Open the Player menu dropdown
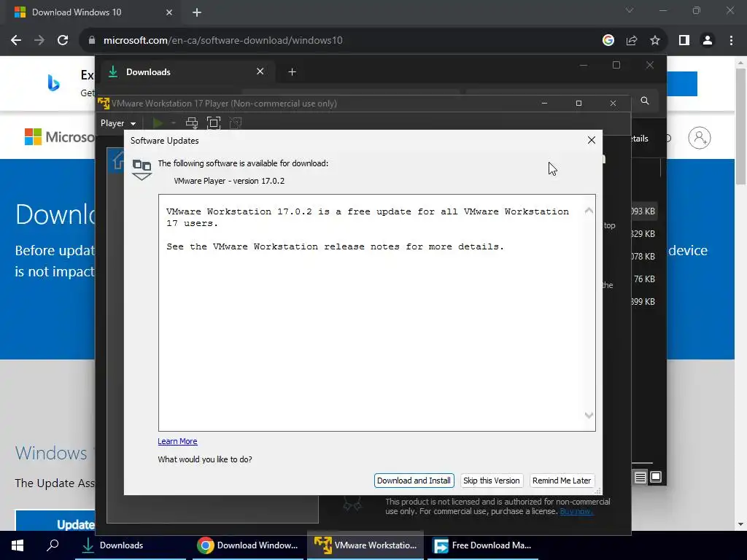This screenshot has width=747, height=560. pyautogui.click(x=117, y=123)
